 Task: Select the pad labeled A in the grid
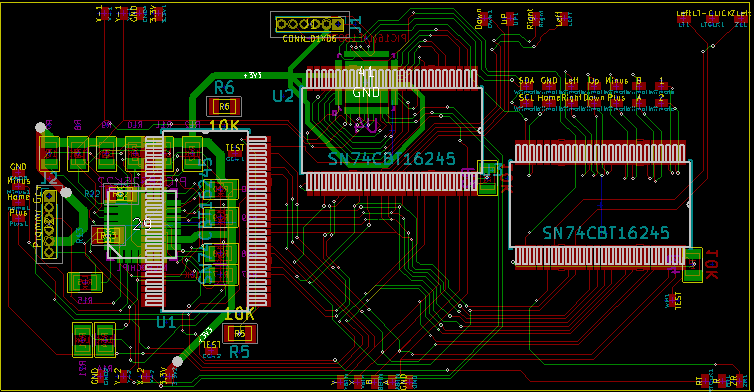(639, 103)
